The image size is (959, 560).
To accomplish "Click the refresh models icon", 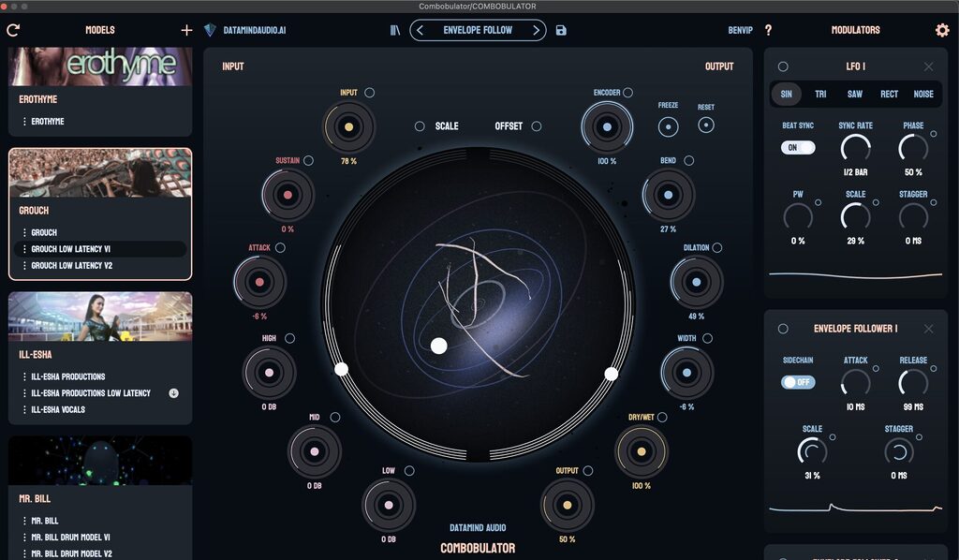I will coord(13,30).
